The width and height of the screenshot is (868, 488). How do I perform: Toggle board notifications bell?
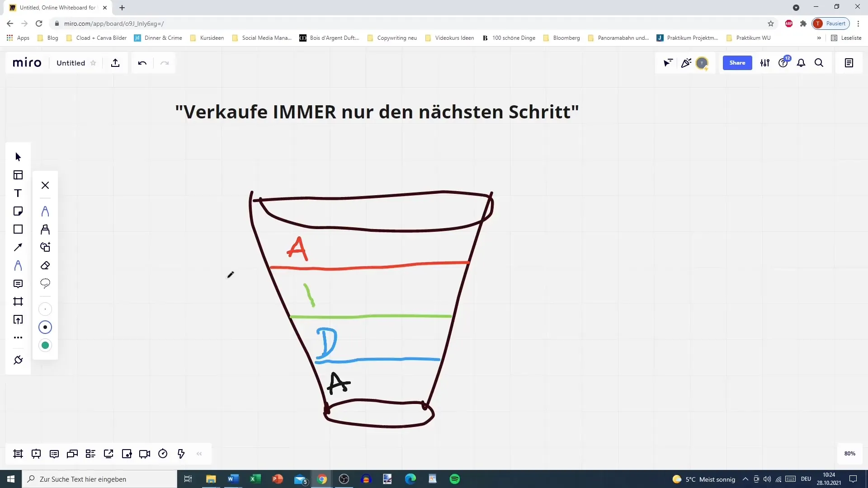802,62
